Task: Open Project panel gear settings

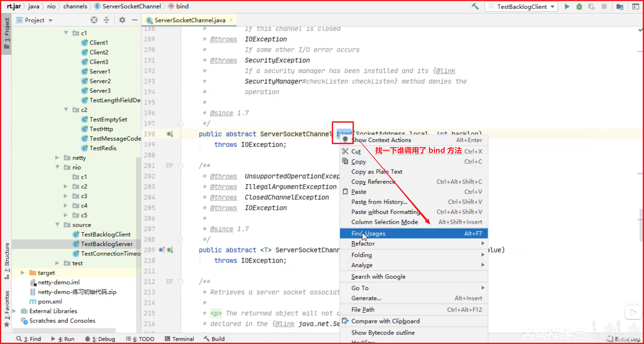Action: (122, 20)
